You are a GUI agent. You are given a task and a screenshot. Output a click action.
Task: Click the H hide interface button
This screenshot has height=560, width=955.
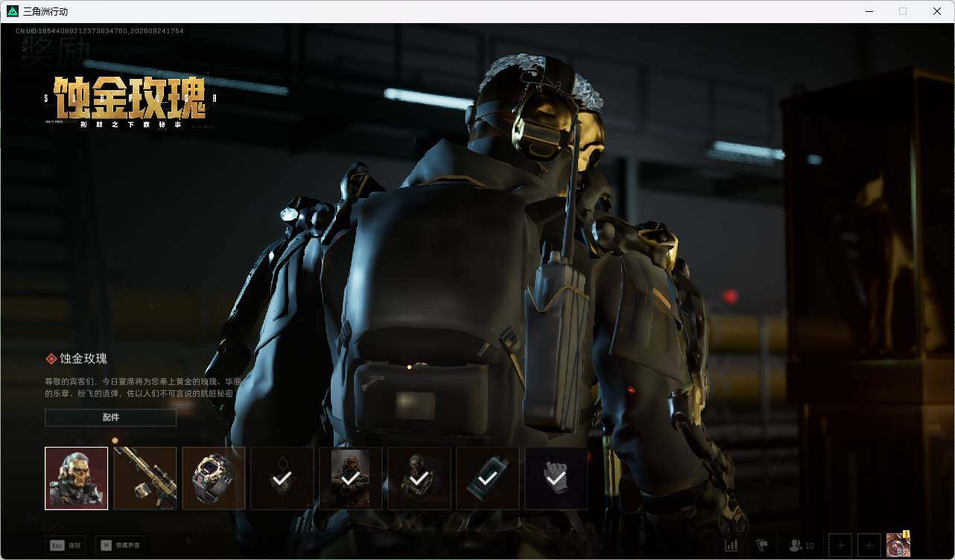pos(120,545)
